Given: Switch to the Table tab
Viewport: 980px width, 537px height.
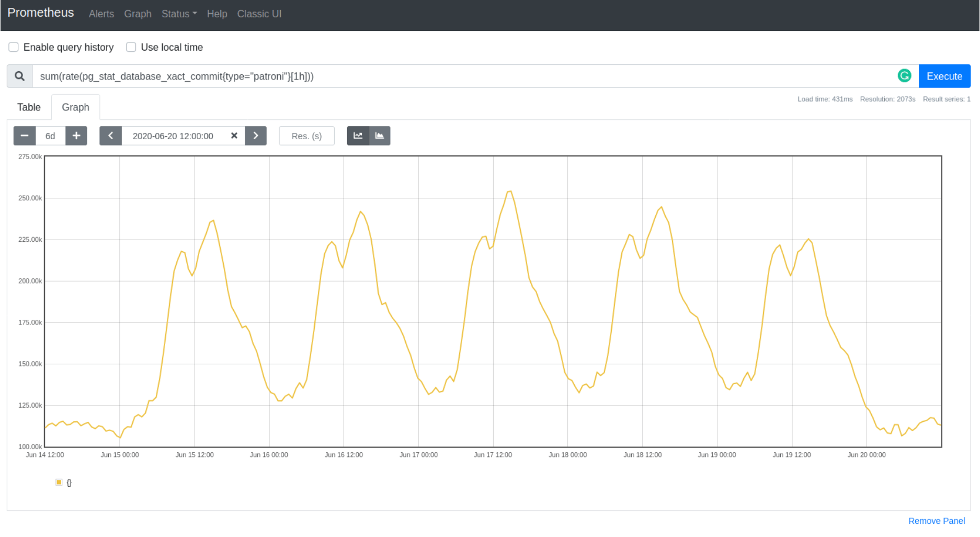Looking at the screenshot, I should coord(29,107).
